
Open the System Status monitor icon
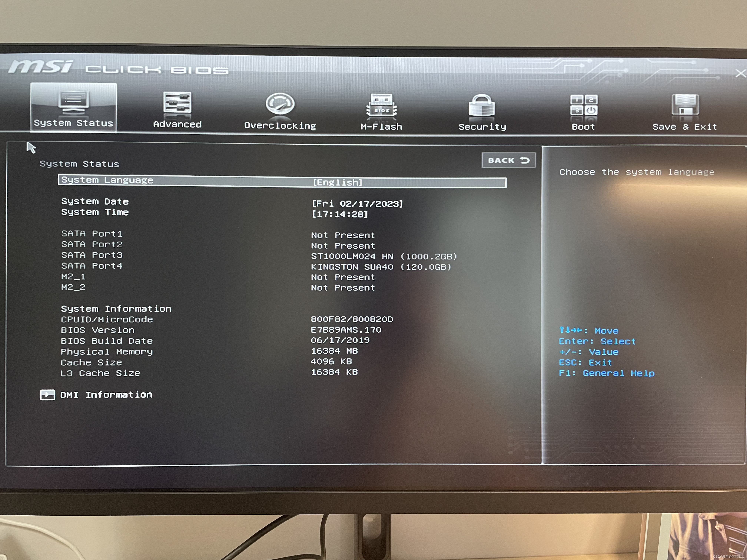74,102
